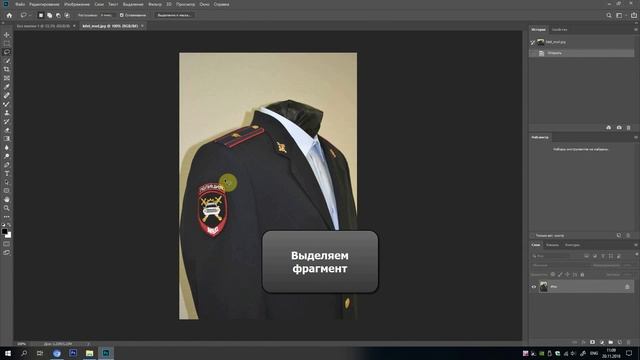Open the workspace switcher dropdown
The width and height of the screenshot is (640, 360).
tap(620, 16)
